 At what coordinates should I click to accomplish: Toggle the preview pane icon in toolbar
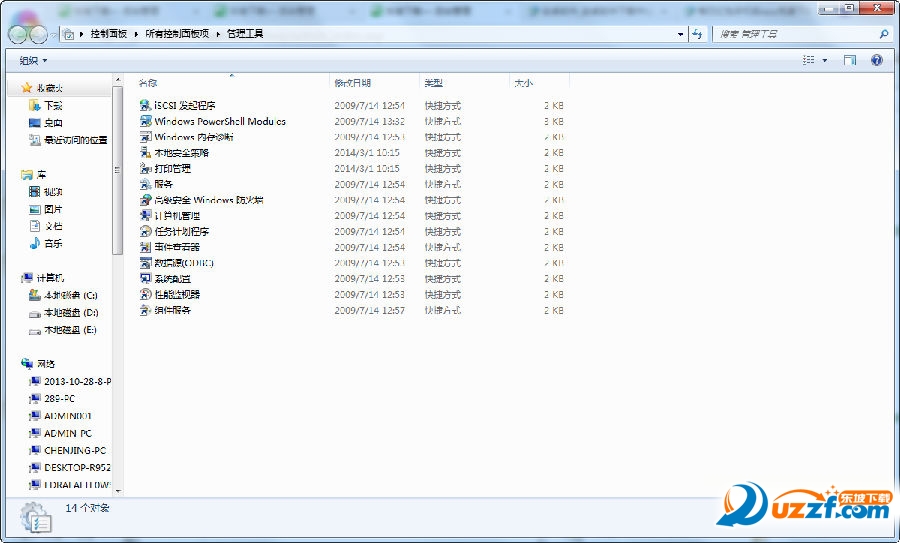[x=849, y=60]
